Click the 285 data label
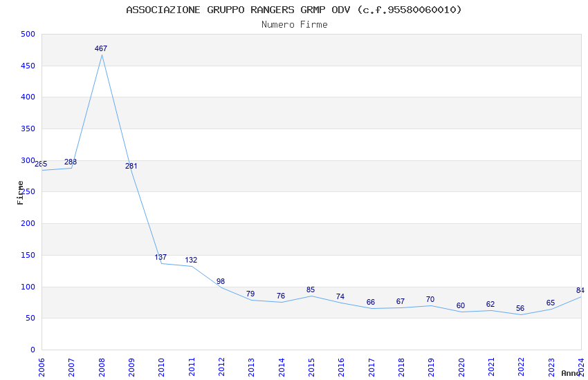 [x=41, y=164]
